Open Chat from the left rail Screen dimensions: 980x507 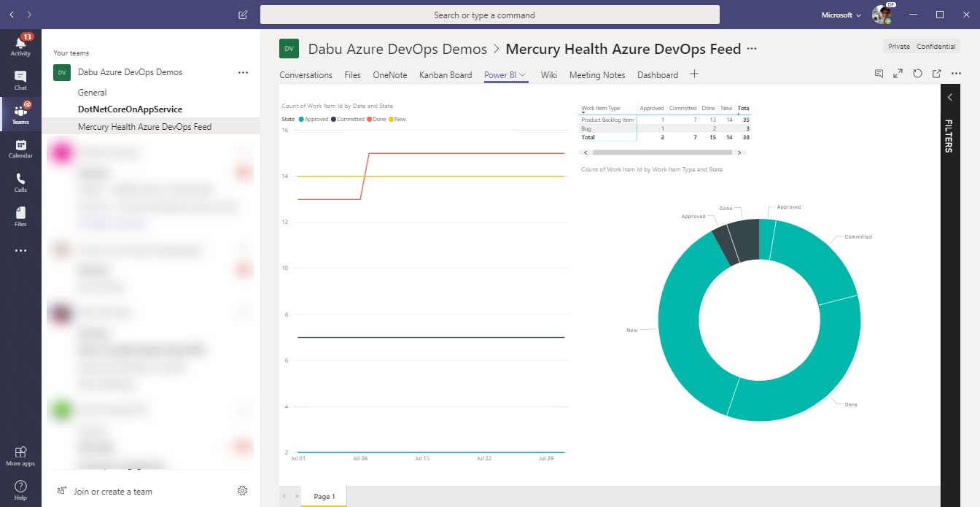20,80
